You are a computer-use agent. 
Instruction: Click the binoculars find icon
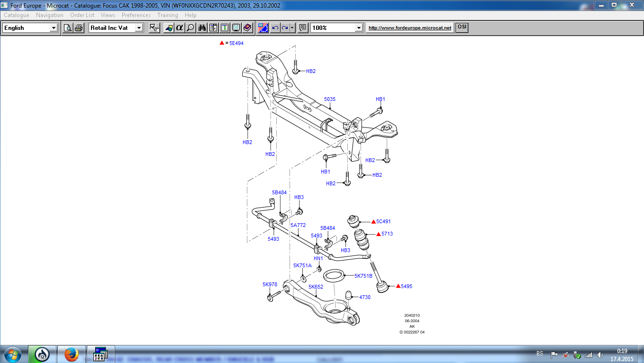[x=202, y=28]
